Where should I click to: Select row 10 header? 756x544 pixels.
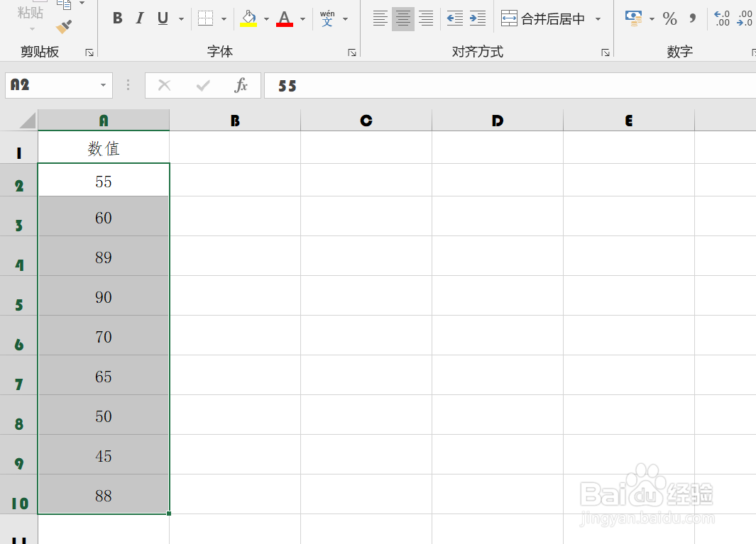pos(18,494)
